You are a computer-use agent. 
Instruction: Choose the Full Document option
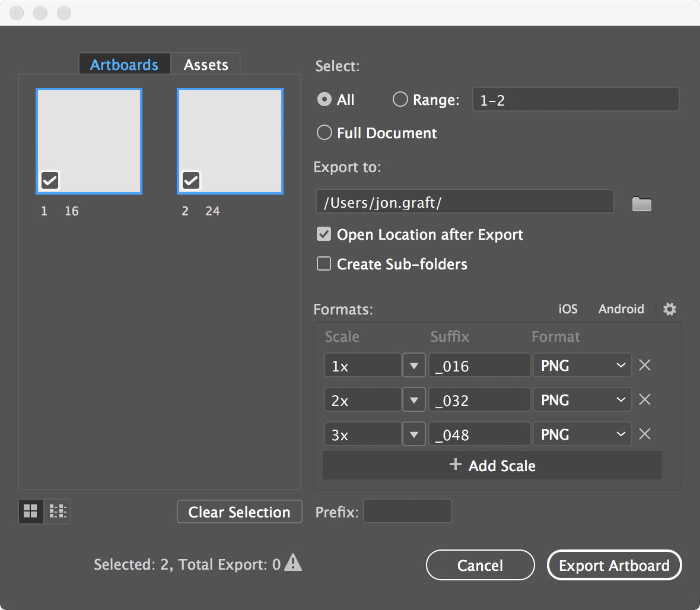tap(324, 133)
